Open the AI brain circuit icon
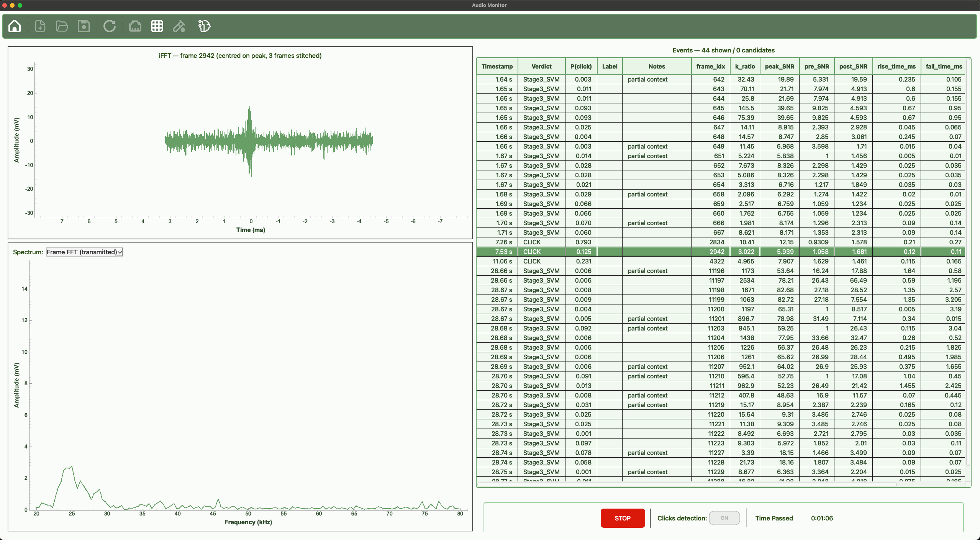Screen dimensions: 980x540 pyautogui.click(x=204, y=26)
